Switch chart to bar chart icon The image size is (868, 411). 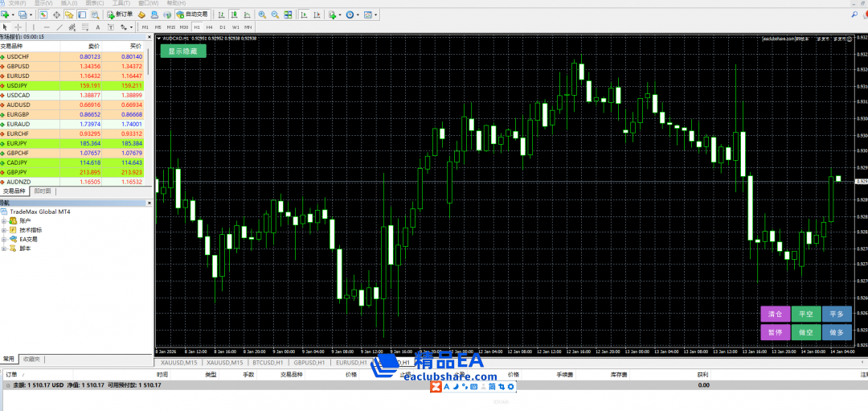221,14
